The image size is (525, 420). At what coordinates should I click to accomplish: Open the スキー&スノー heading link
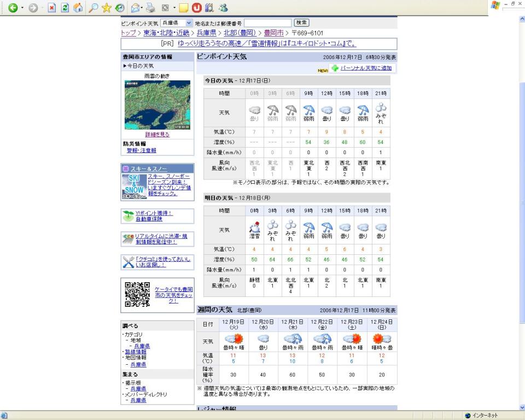pos(149,169)
